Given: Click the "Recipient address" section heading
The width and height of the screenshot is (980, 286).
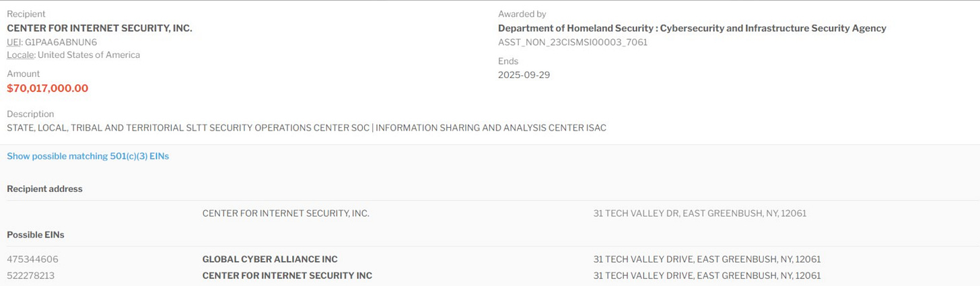Looking at the screenshot, I should pyautogui.click(x=44, y=189).
